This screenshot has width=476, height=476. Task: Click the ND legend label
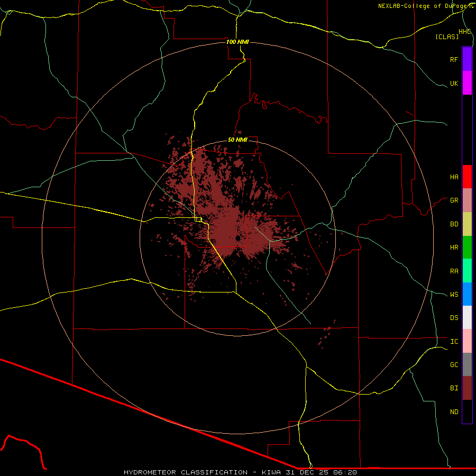pyautogui.click(x=454, y=412)
